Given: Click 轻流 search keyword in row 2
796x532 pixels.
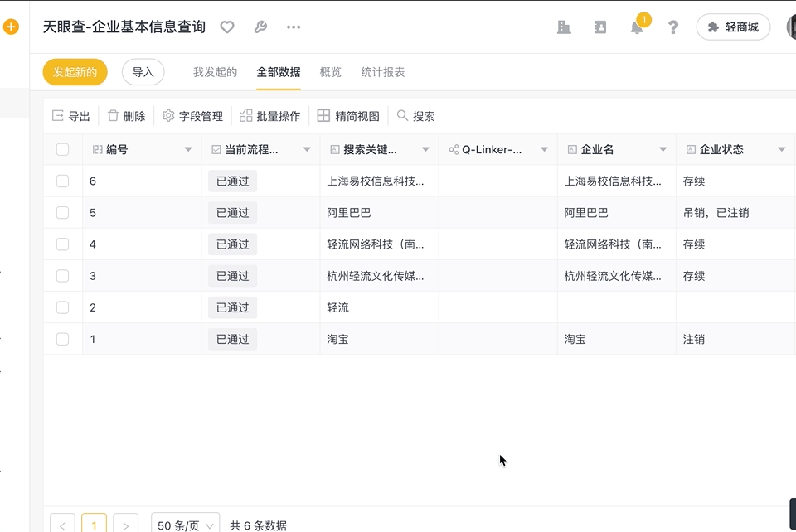Looking at the screenshot, I should tap(337, 307).
